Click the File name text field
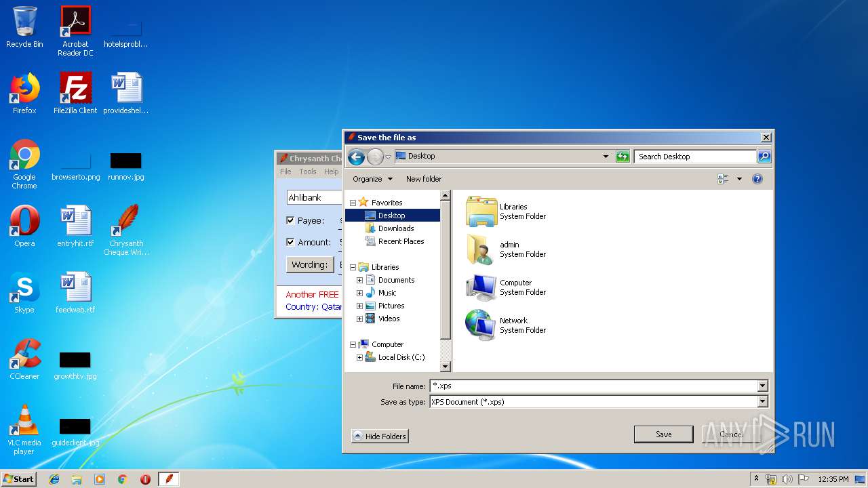868x488 pixels. click(x=593, y=386)
